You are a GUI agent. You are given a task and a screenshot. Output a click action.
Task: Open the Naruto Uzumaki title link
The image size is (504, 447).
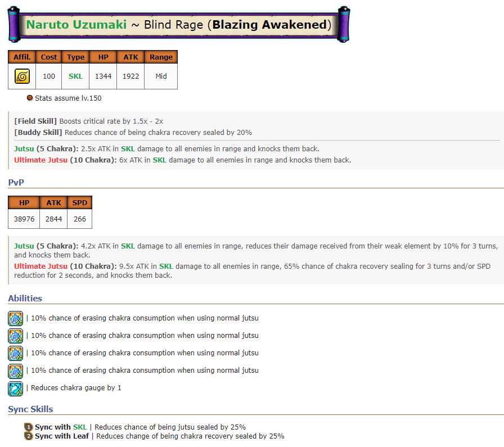coord(76,25)
